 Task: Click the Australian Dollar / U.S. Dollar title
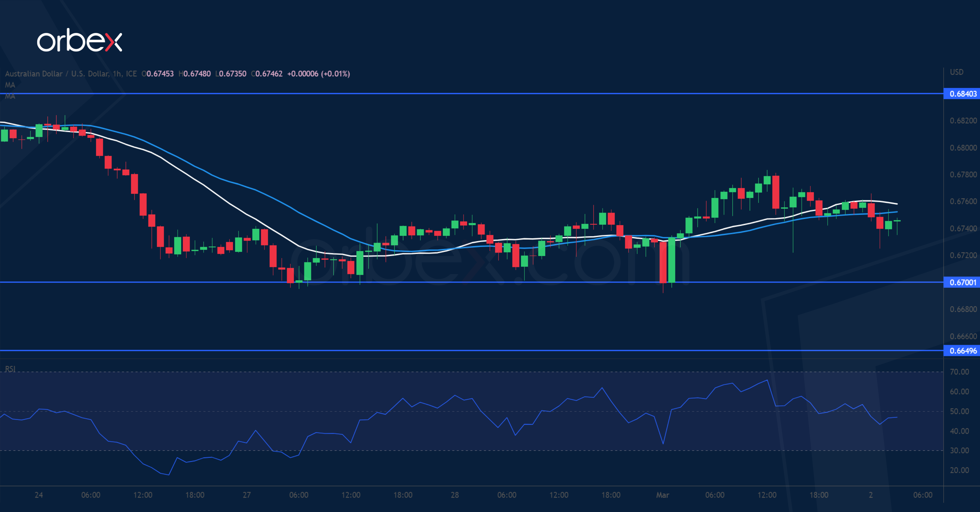pos(57,74)
